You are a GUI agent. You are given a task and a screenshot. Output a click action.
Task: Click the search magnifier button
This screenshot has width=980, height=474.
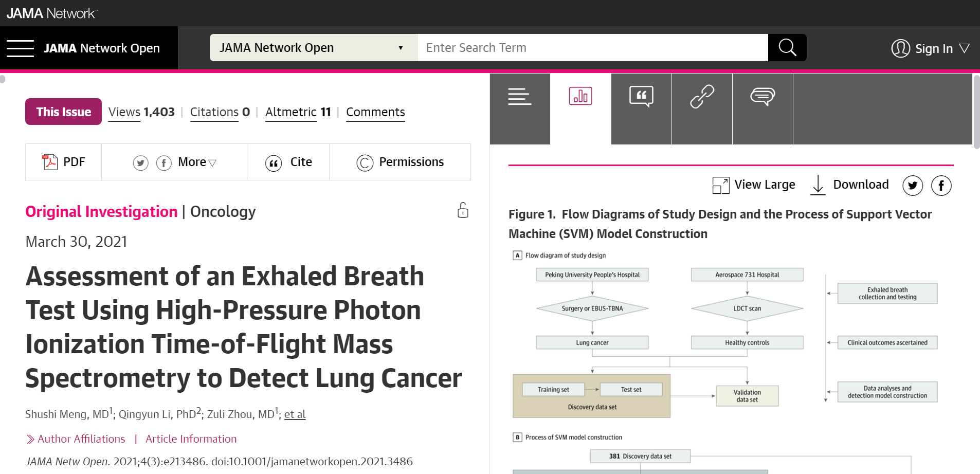click(x=787, y=48)
